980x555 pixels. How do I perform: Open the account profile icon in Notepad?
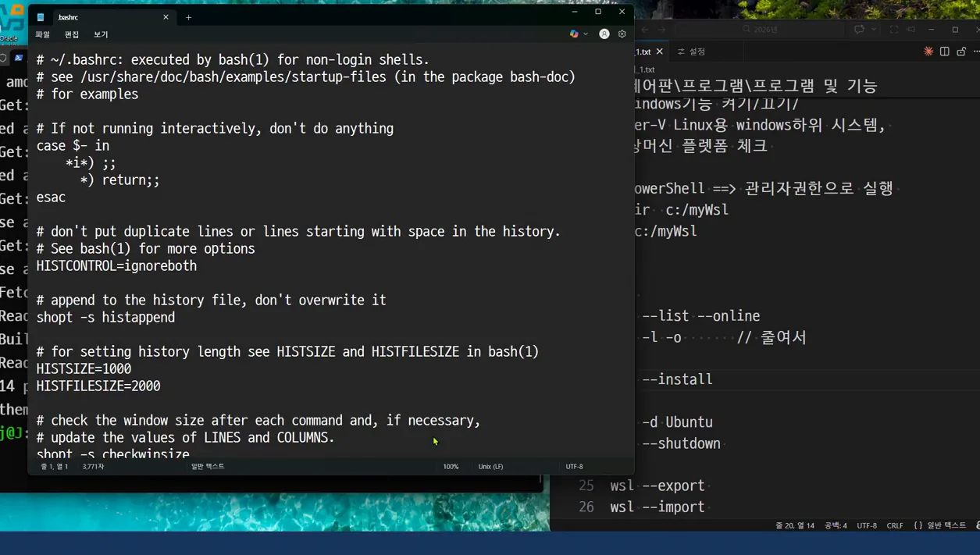click(604, 34)
